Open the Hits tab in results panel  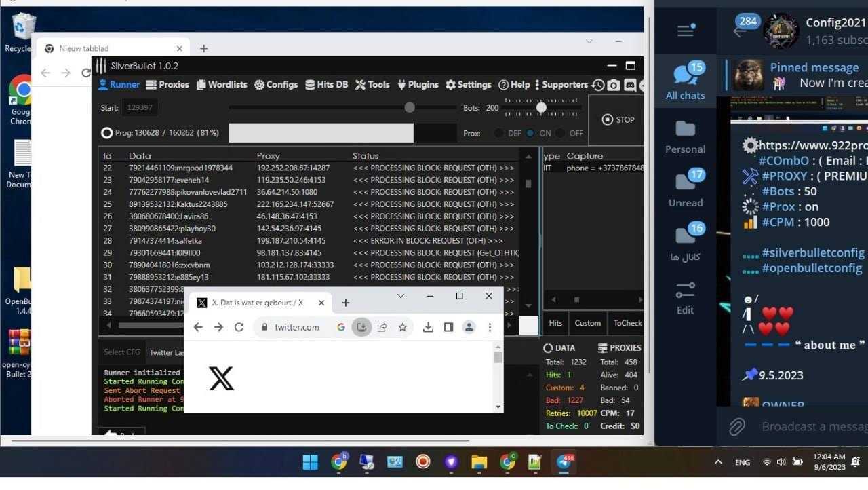point(555,323)
